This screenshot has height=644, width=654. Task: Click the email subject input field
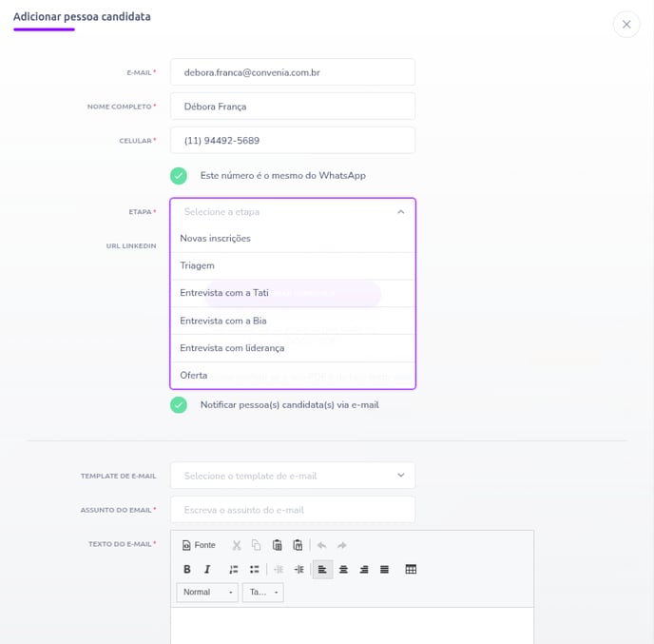tap(293, 510)
